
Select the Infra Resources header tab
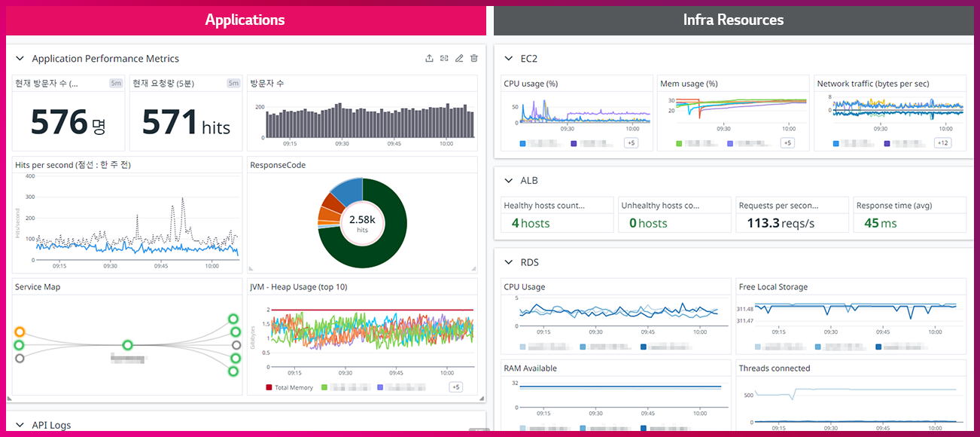733,20
